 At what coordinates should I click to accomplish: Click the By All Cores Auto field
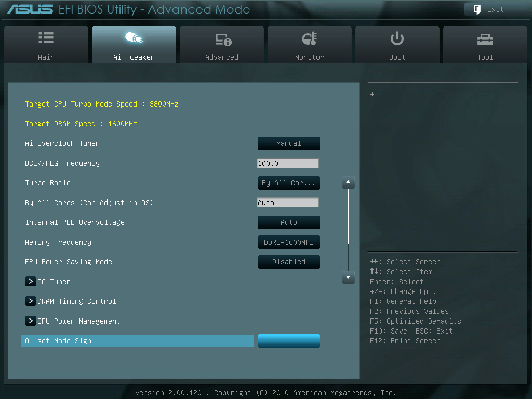[x=288, y=203]
